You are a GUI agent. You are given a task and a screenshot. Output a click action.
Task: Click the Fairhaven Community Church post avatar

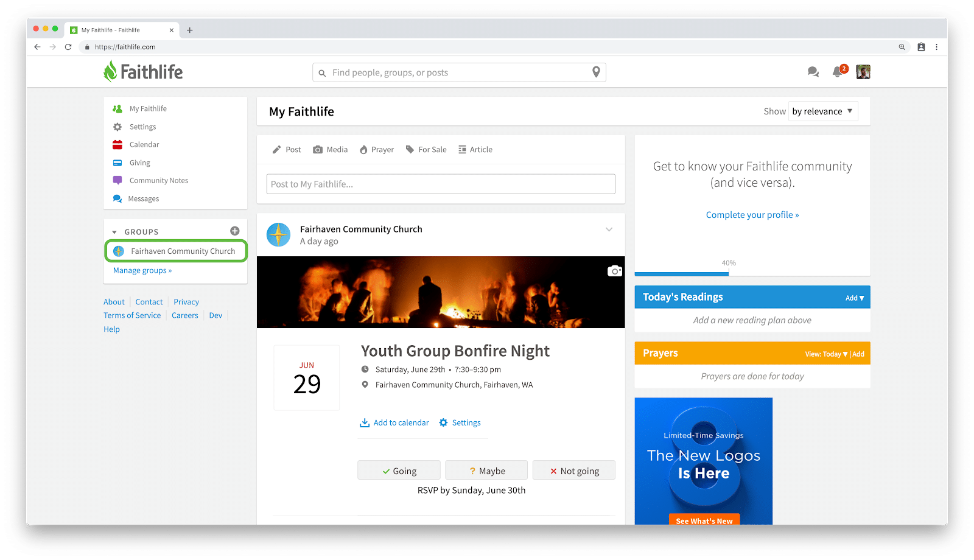279,235
